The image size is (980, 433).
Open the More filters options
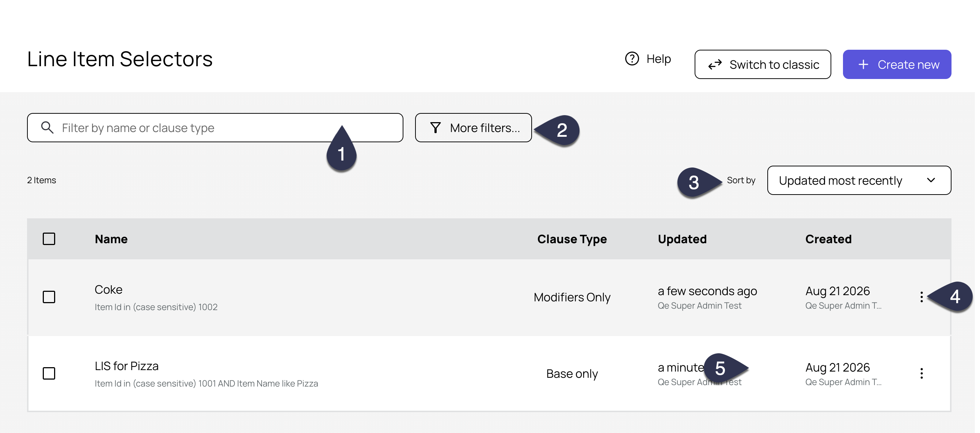pos(473,128)
